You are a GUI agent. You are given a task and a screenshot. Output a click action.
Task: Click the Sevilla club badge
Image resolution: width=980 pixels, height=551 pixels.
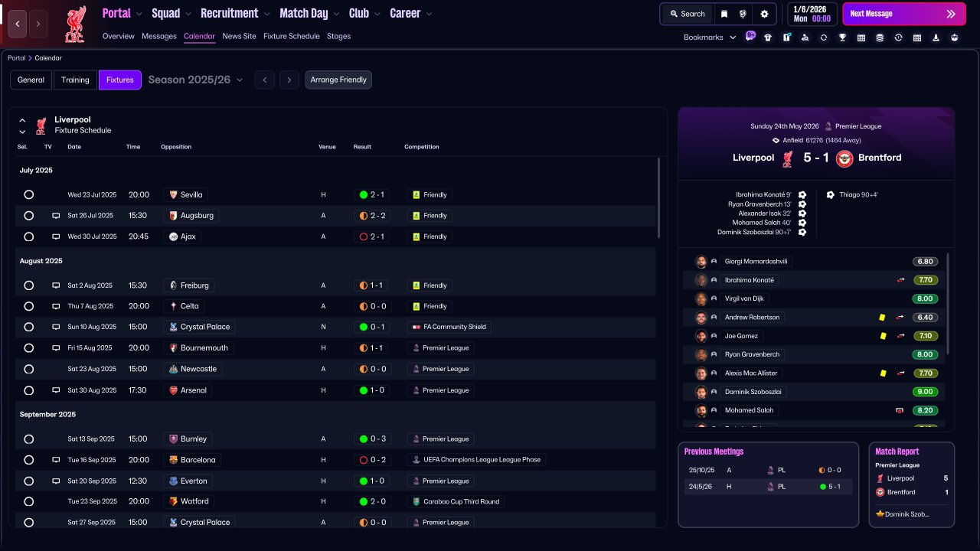click(x=173, y=195)
